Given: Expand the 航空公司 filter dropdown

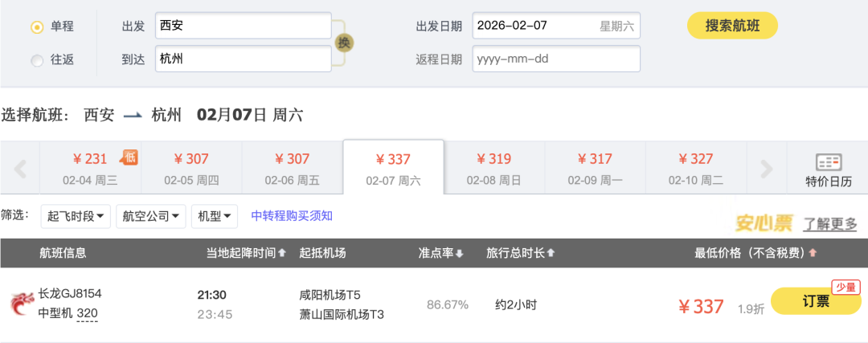Looking at the screenshot, I should (150, 216).
